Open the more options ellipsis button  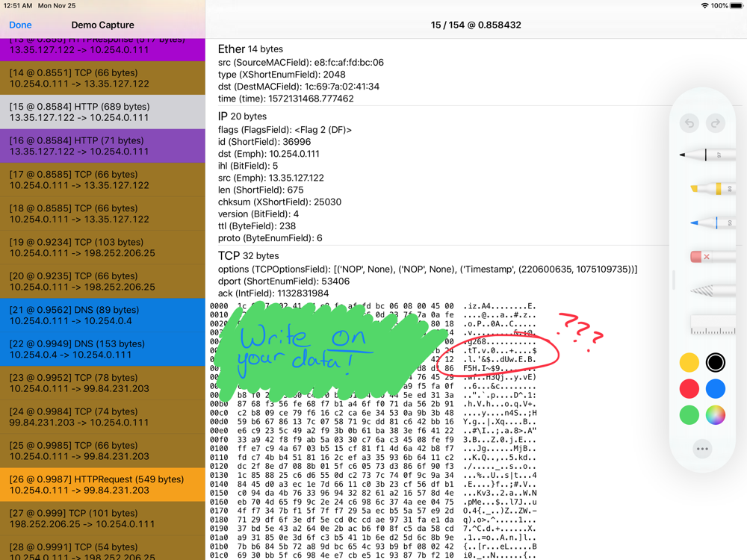[702, 449]
